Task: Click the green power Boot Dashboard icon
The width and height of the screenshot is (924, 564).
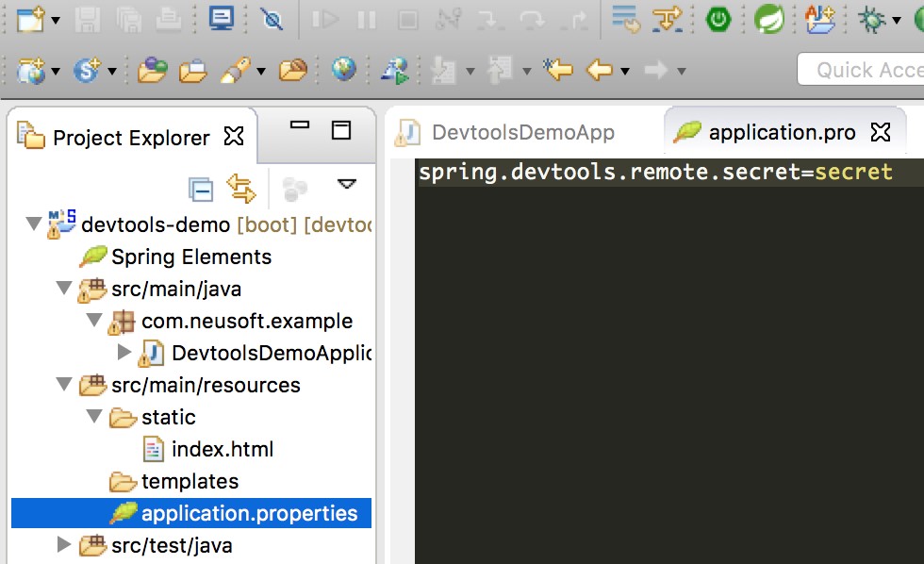Action: 718,20
